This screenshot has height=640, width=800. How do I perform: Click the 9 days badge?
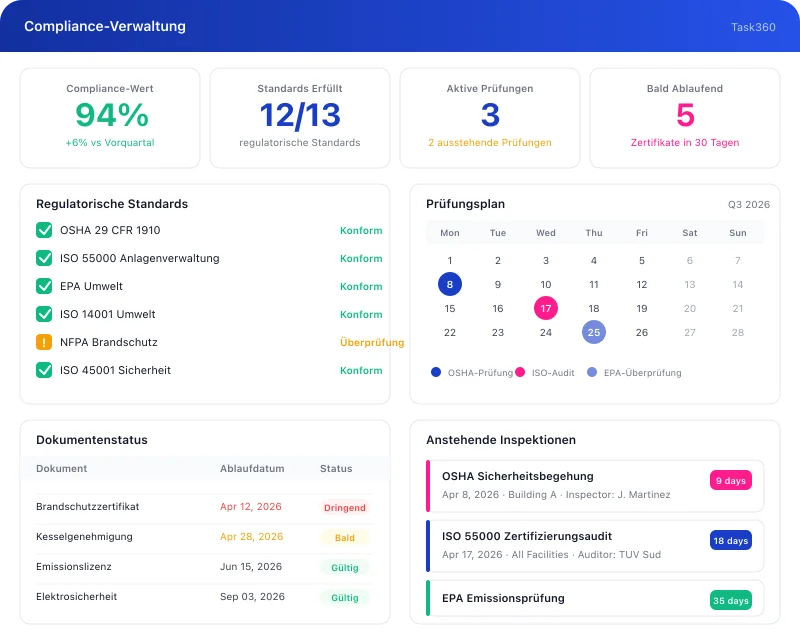pos(730,481)
